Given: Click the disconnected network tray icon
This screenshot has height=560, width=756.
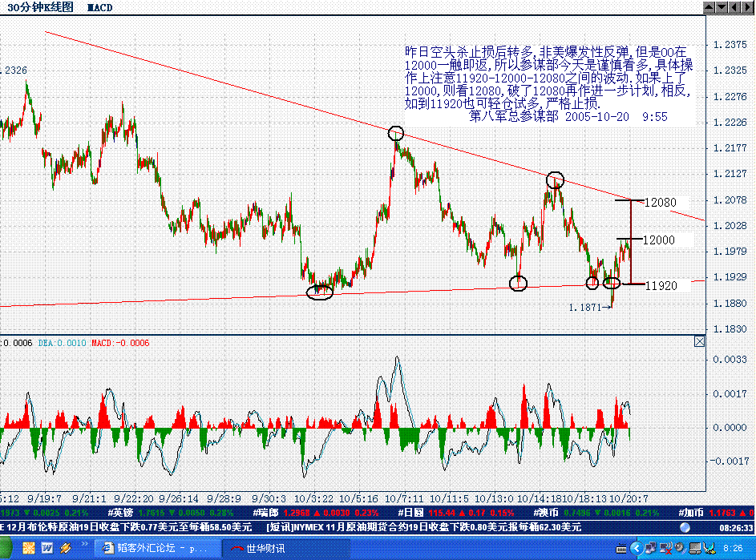Looking at the screenshot, I should click(666, 548).
